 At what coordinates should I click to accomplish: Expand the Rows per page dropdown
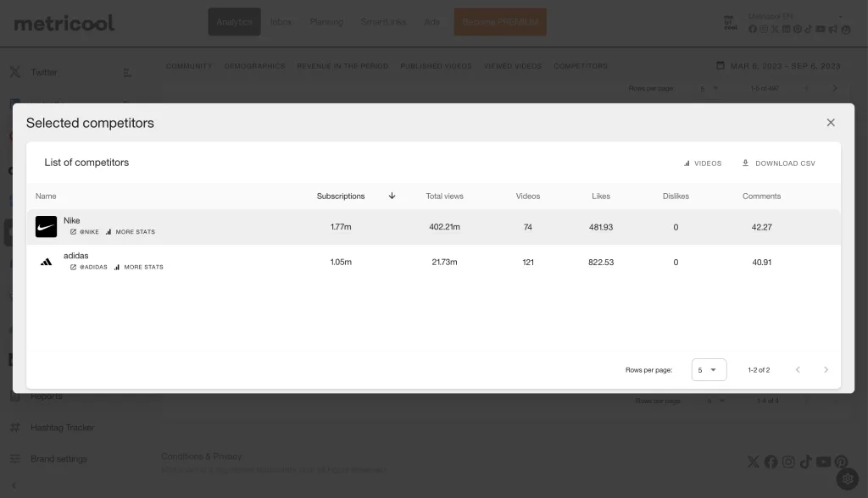(709, 370)
